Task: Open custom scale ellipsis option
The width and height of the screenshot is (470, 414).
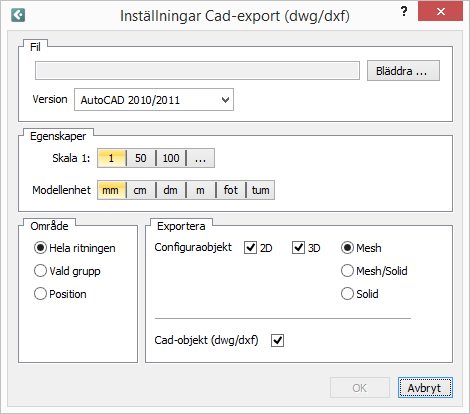Action: click(200, 158)
